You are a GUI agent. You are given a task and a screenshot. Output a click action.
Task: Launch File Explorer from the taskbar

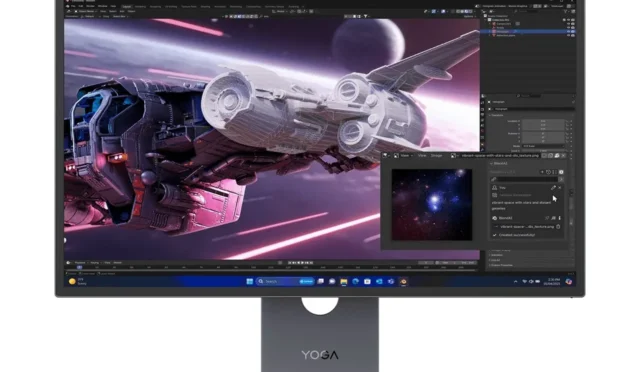344,281
